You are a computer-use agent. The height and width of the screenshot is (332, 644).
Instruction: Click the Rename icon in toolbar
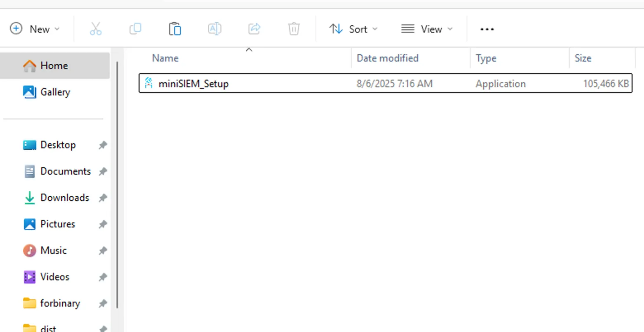click(x=214, y=29)
